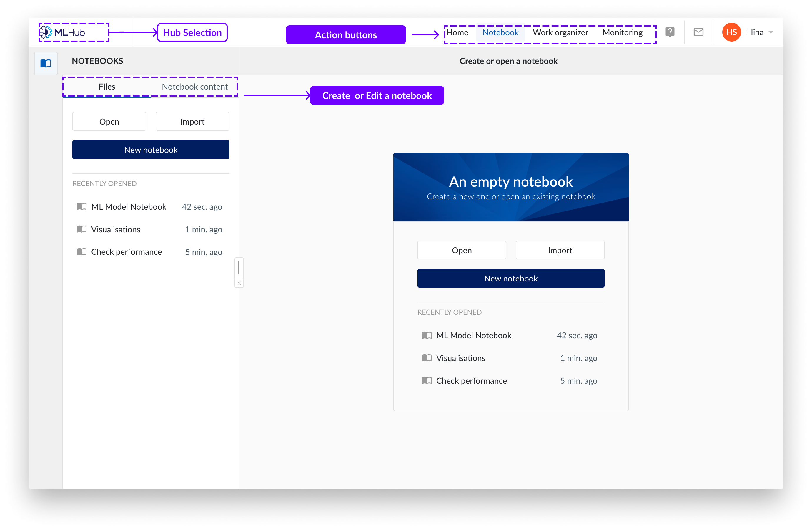Go to the Work organizer menu
This screenshot has width=812, height=530.
click(560, 32)
